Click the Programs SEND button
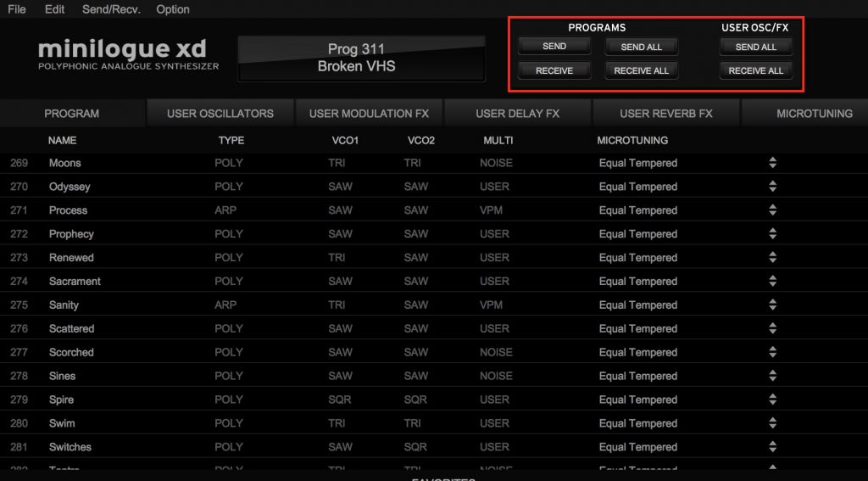 pyautogui.click(x=554, y=47)
